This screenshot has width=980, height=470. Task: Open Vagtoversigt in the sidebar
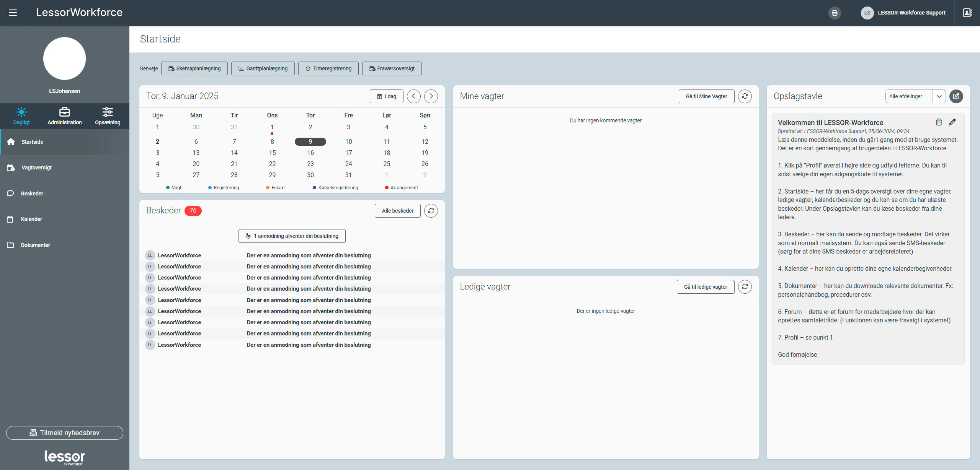[x=36, y=168]
